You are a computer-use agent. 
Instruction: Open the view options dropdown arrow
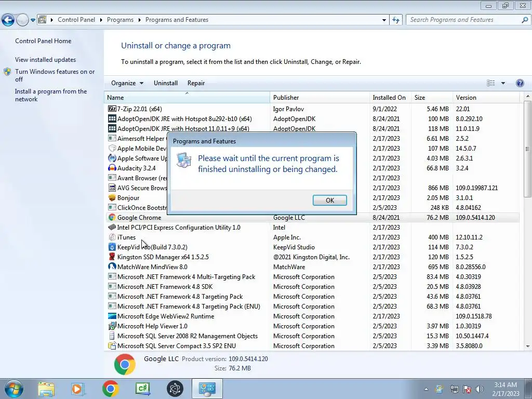[503, 83]
